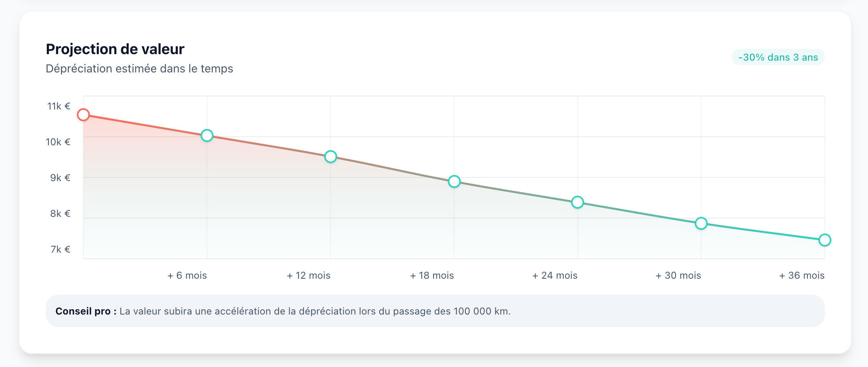Select the final +36 mois point

click(x=825, y=240)
